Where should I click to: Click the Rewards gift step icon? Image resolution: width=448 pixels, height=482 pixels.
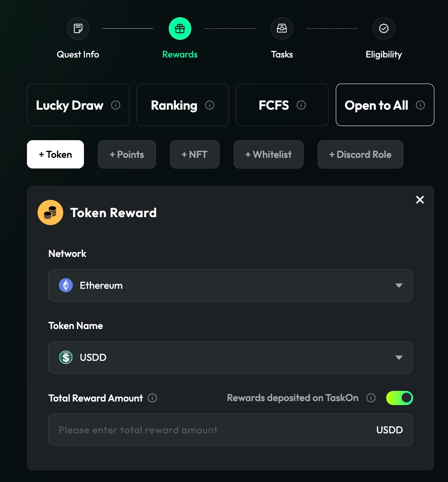[180, 29]
